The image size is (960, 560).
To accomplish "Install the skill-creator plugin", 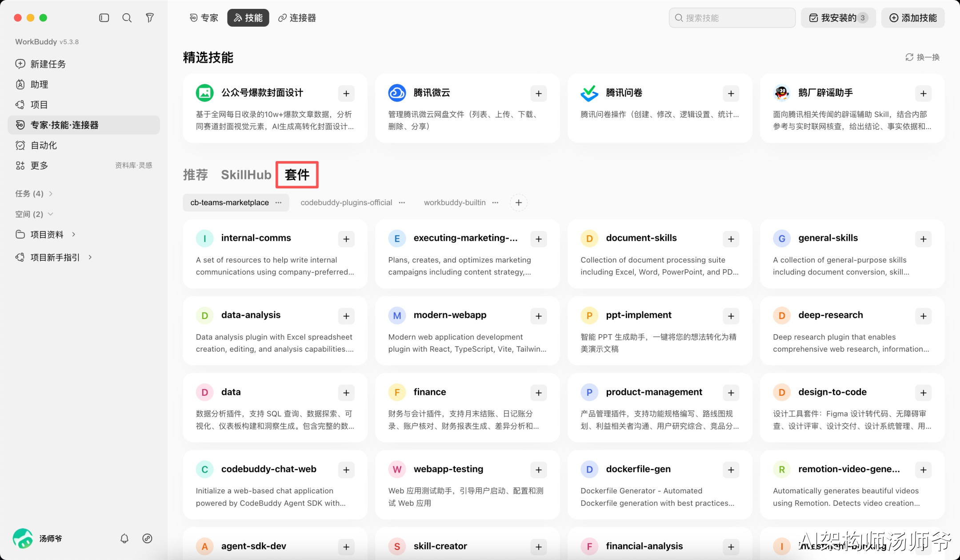I will [x=539, y=547].
